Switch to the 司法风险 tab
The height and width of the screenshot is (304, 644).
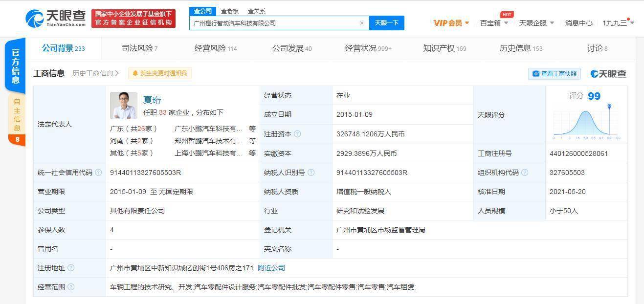139,48
